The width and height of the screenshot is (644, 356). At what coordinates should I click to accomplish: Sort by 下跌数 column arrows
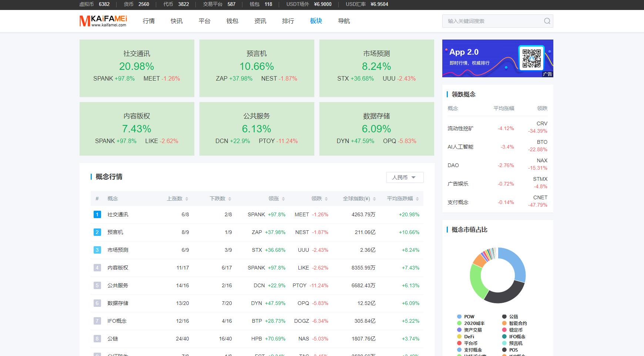pos(229,199)
